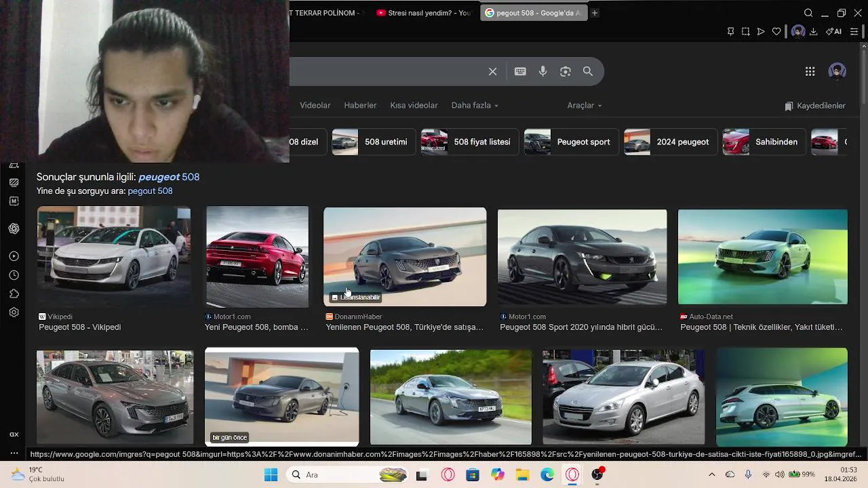
Task: Open File Explorer from the taskbar
Action: (522, 474)
